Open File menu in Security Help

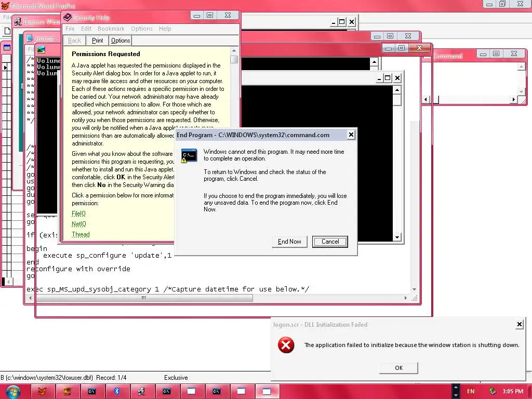[70, 29]
